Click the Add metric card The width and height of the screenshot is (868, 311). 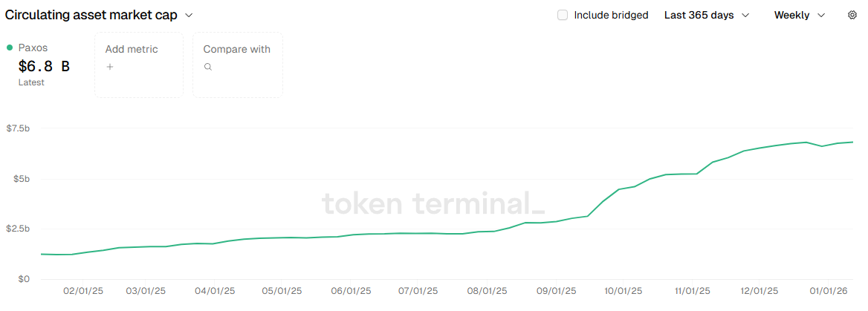click(139, 65)
